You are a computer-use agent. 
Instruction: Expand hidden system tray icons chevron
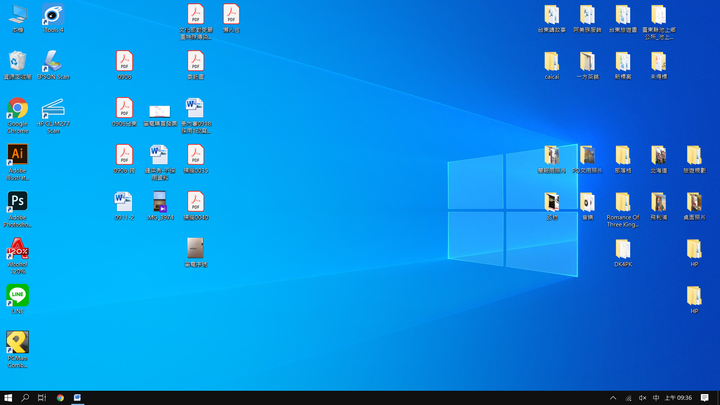[613, 398]
